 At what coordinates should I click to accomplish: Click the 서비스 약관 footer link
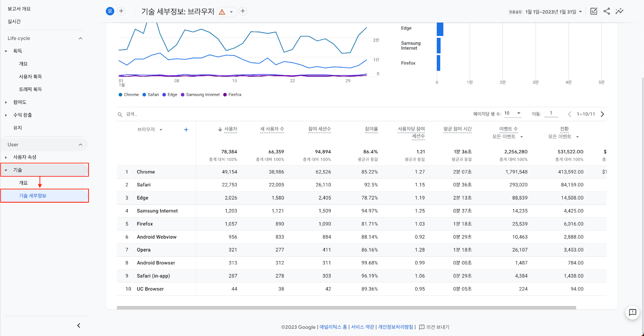pyautogui.click(x=363, y=327)
